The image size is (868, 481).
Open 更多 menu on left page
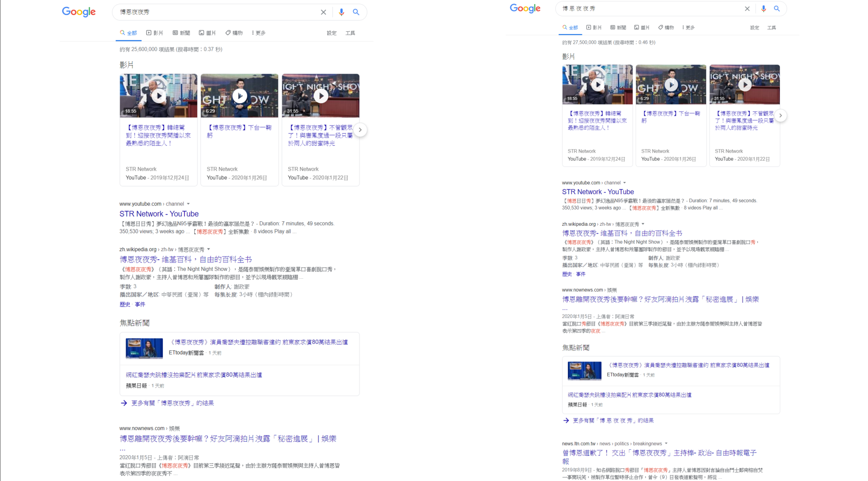click(x=259, y=33)
